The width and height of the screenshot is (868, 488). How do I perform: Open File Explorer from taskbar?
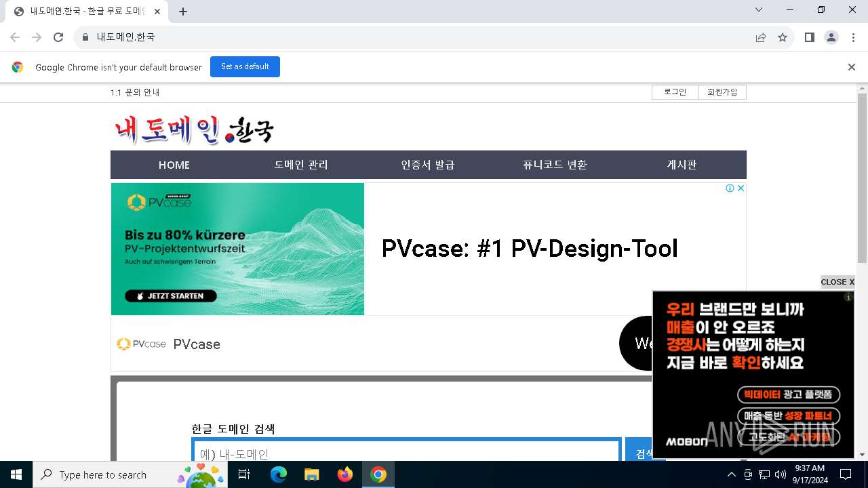(x=311, y=474)
